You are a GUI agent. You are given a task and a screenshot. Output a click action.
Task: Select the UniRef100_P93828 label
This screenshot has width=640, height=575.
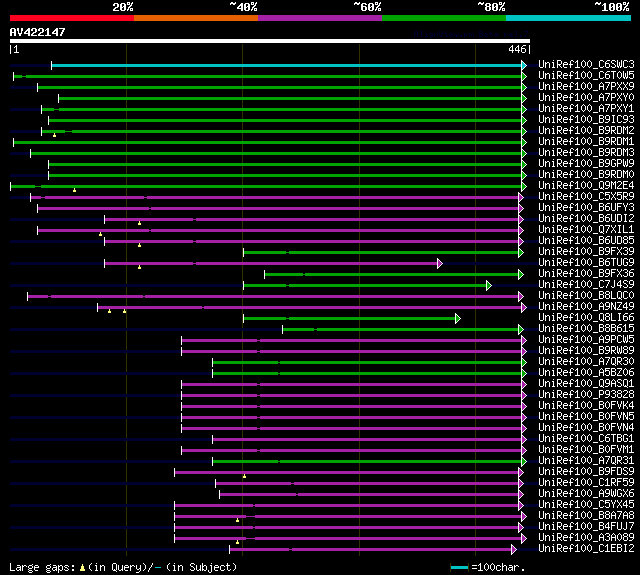pyautogui.click(x=586, y=395)
